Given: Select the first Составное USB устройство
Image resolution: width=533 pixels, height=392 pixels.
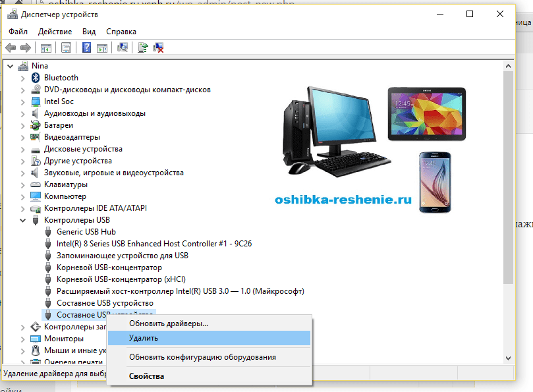Looking at the screenshot, I should tap(105, 303).
